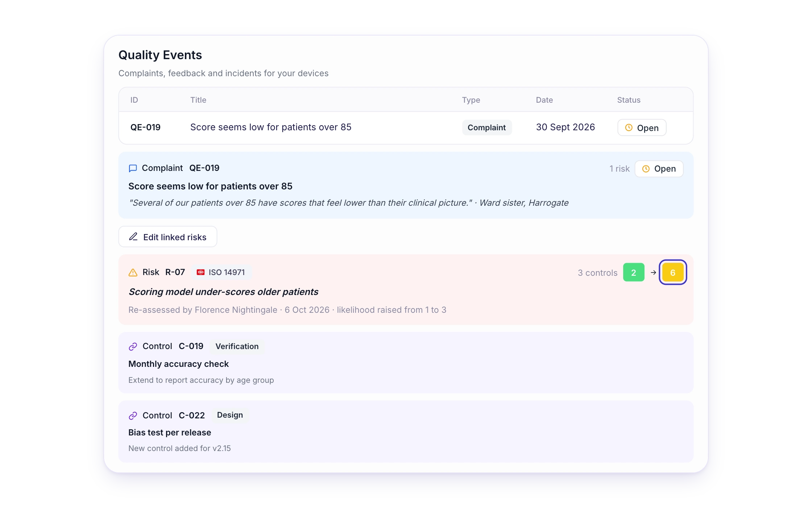Click the Risk R-07 label

pyautogui.click(x=164, y=272)
